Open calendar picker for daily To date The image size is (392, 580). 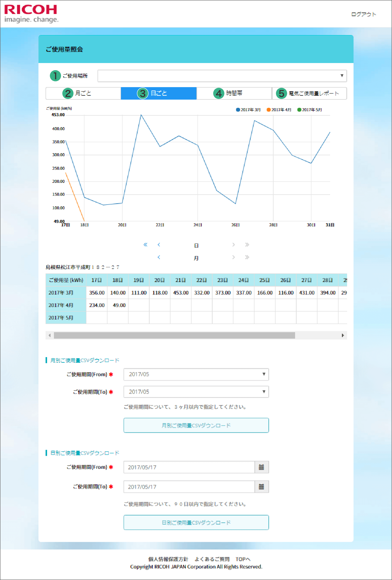point(261,486)
